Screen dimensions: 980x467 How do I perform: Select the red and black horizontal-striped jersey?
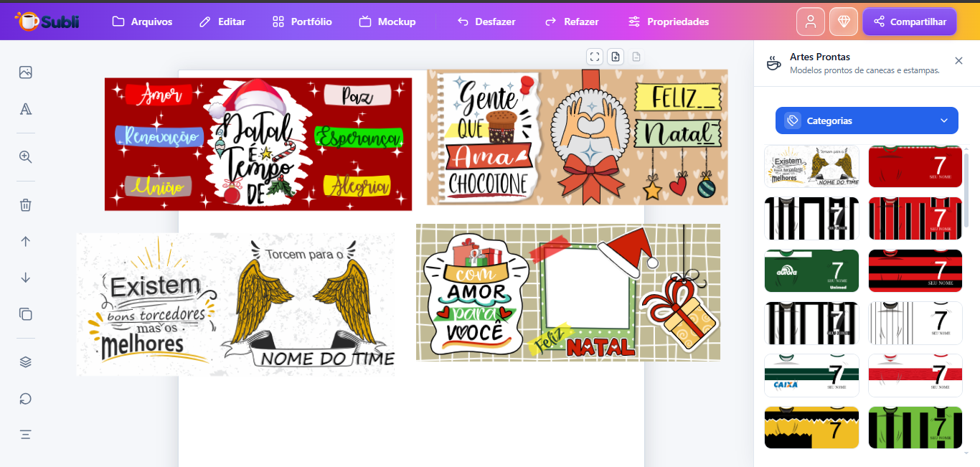(x=915, y=270)
